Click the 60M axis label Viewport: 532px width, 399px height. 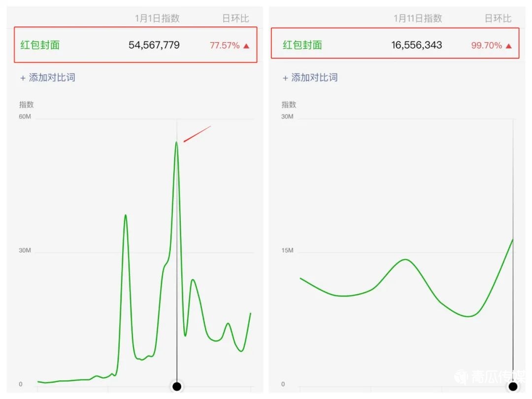[25, 116]
